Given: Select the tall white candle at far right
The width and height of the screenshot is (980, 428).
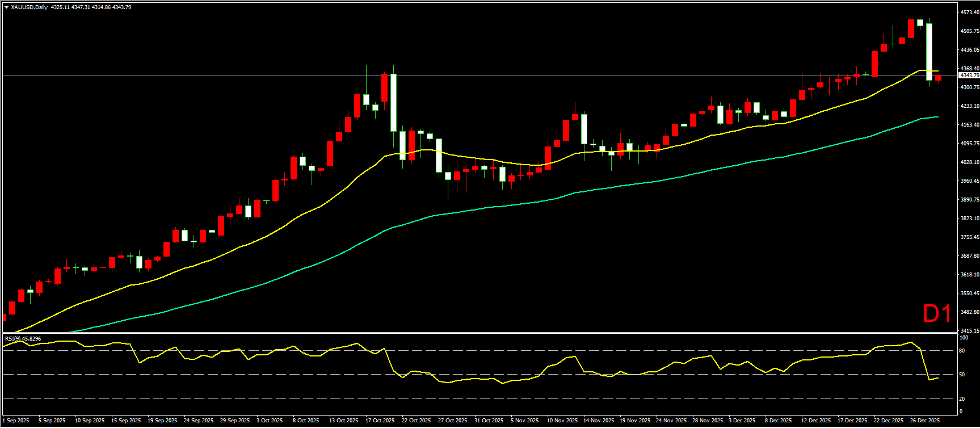Looking at the screenshot, I should click(929, 51).
